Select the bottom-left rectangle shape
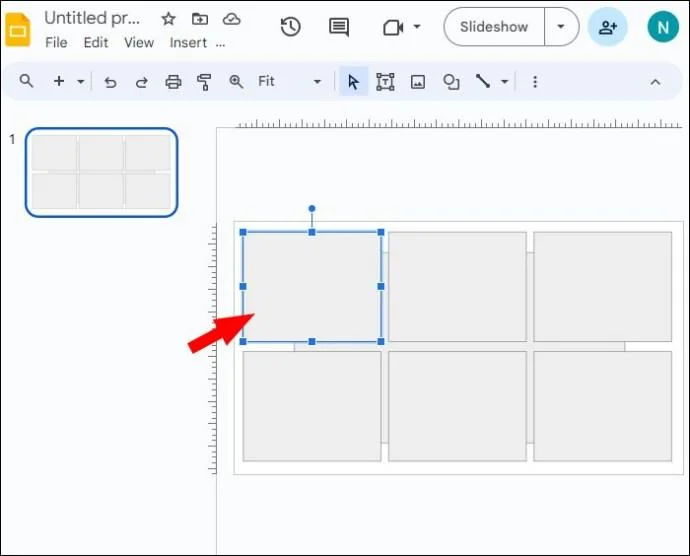Screen dimensions: 690x556 pos(312,406)
